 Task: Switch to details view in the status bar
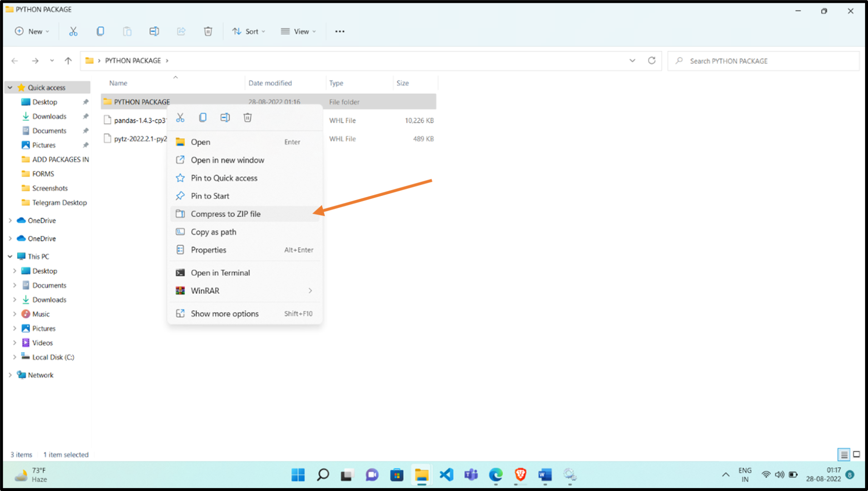pos(843,454)
